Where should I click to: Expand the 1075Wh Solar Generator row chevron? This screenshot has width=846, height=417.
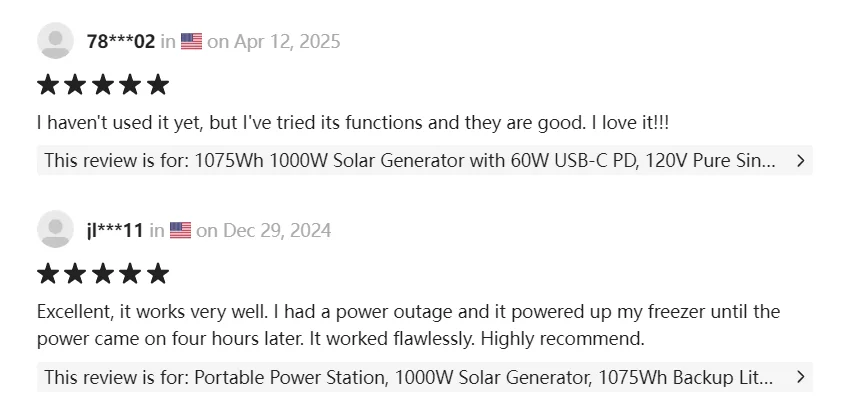[799, 160]
